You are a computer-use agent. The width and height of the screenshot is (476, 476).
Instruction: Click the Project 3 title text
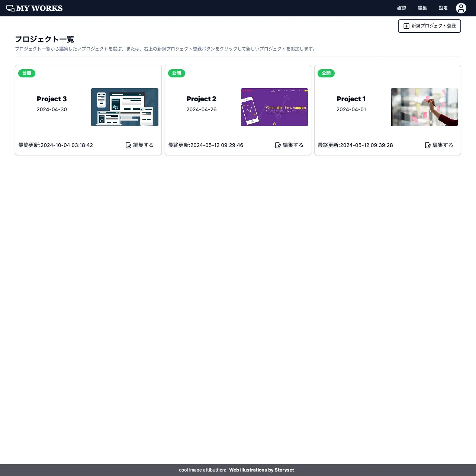click(x=52, y=99)
